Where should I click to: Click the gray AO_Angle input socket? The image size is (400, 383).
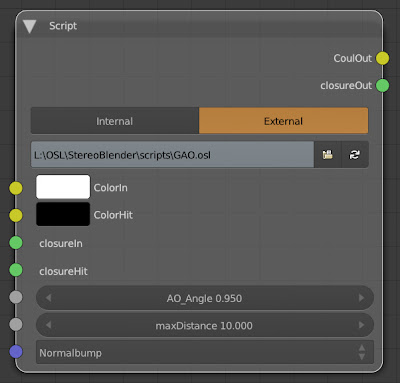(x=16, y=297)
